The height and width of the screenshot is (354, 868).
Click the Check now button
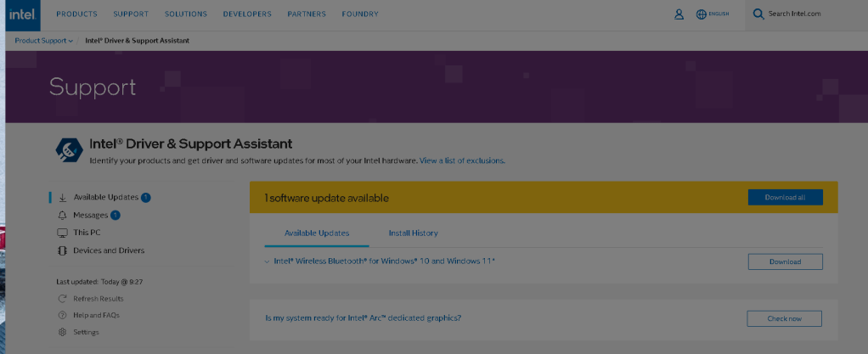tap(784, 318)
